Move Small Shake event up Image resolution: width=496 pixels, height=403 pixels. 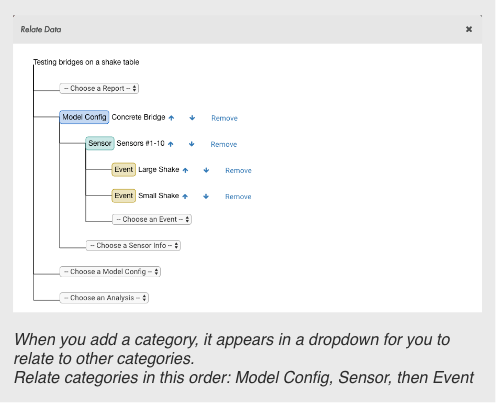(185, 196)
